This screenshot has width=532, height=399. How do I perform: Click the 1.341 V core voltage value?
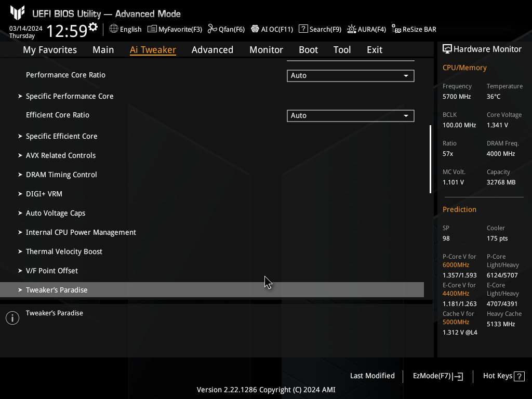(497, 125)
